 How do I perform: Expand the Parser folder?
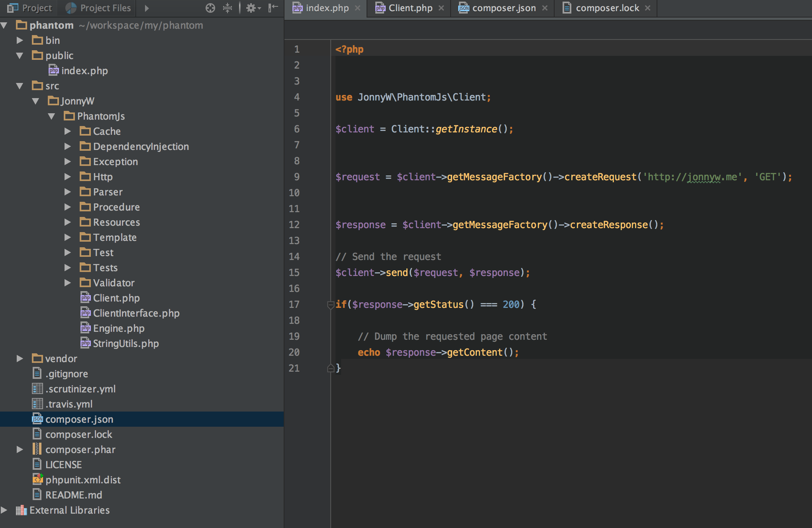pyautogui.click(x=67, y=192)
